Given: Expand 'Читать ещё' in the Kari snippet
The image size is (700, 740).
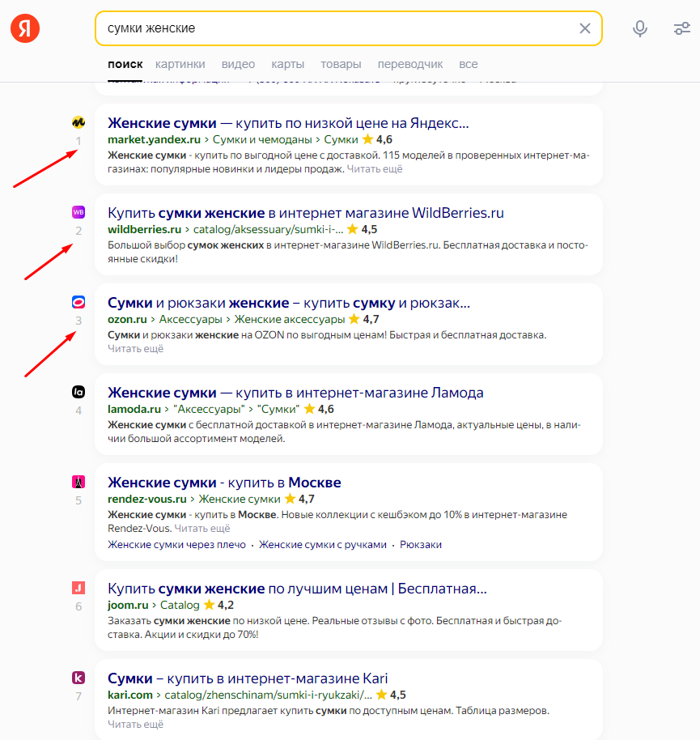Looking at the screenshot, I should pyautogui.click(x=135, y=724).
